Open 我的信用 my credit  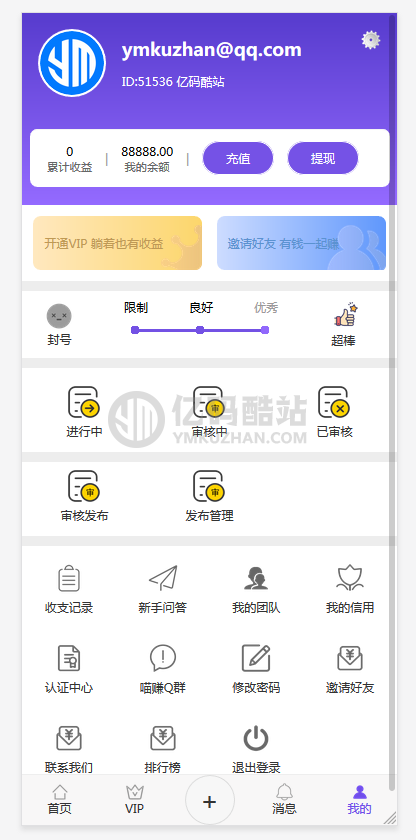pos(350,589)
